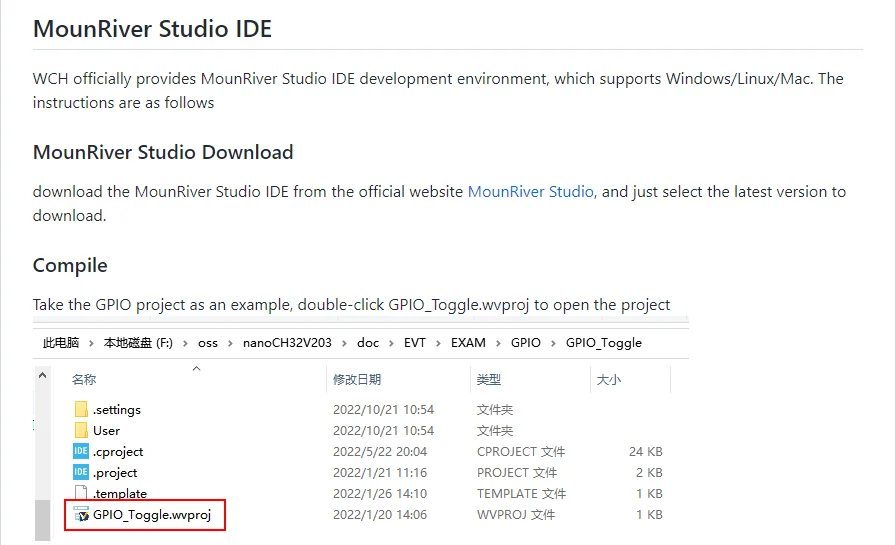The width and height of the screenshot is (895, 545).
Task: Go to GPIO_Toggle folder in breadcrumb
Action: point(604,342)
